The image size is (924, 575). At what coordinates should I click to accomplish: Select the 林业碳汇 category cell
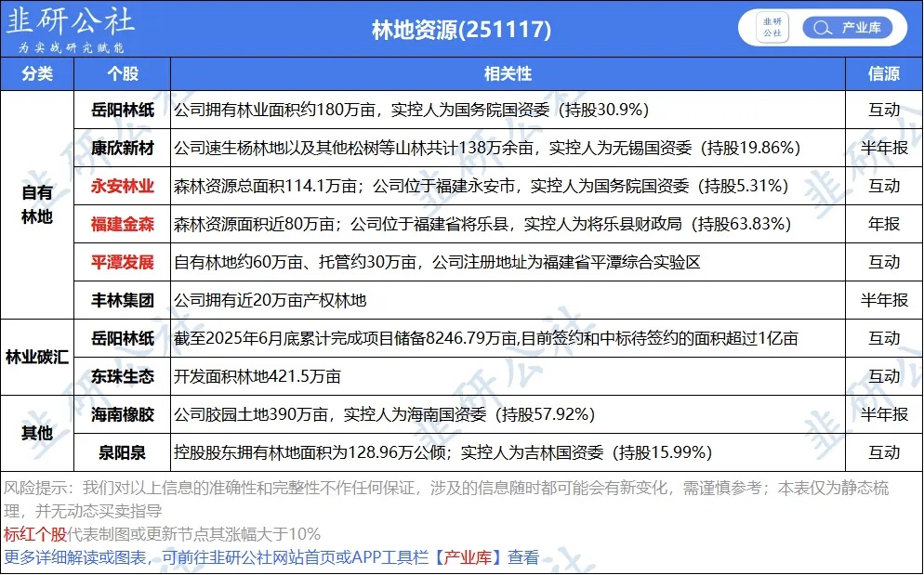pyautogui.click(x=37, y=357)
